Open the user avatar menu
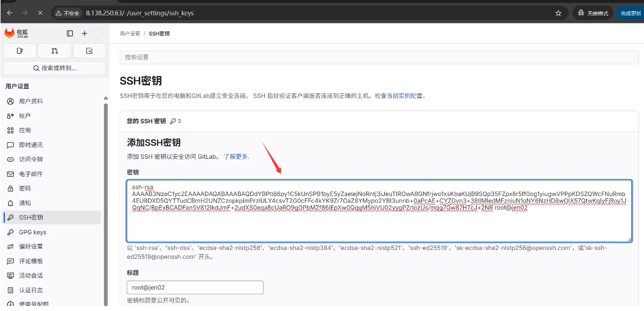Viewport: 644px width, 311px height. [x=99, y=34]
